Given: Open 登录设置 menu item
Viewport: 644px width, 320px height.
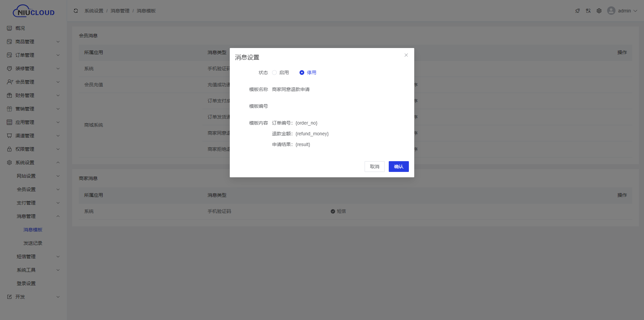Looking at the screenshot, I should pos(26,283).
